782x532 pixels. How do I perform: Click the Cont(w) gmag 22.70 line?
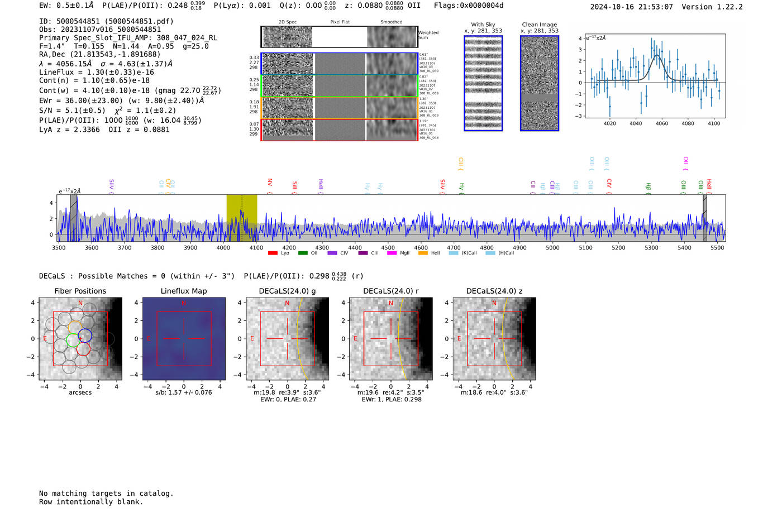(x=130, y=90)
